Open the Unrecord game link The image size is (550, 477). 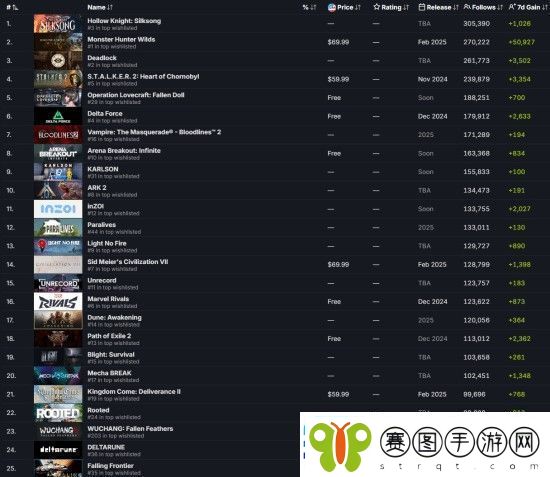102,280
